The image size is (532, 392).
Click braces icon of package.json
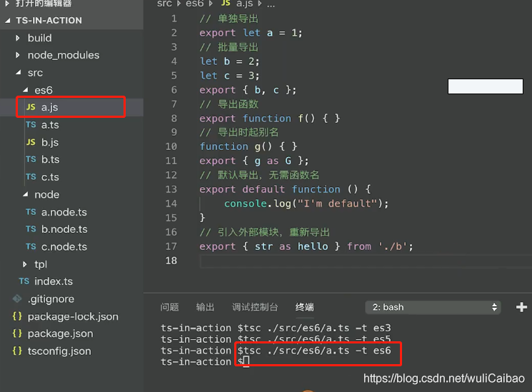click(x=17, y=333)
